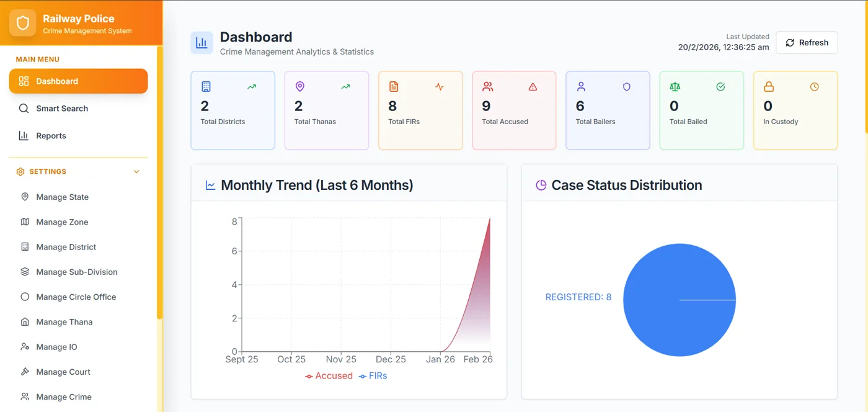This screenshot has height=412, width=868.
Task: Go to Manage Thana settings
Action: tap(78, 322)
